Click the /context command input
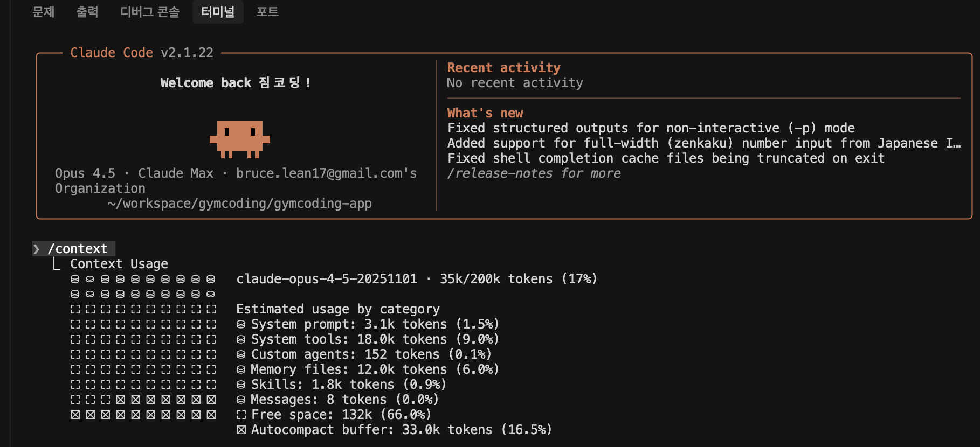Screen dimensions: 980x447 coord(78,249)
